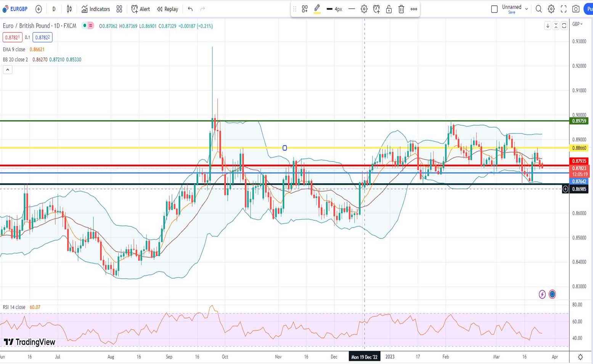Open the GBP currency dropdown
This screenshot has height=364, width=593.
(x=577, y=24)
